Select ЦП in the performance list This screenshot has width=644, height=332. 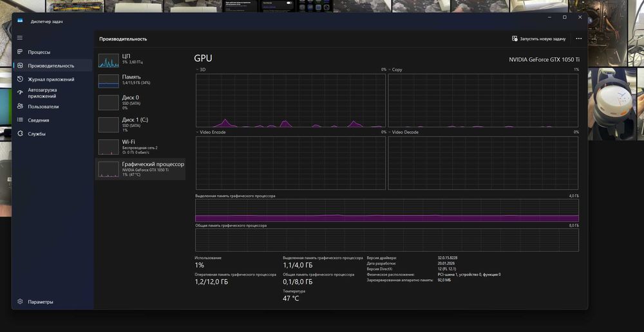tap(140, 59)
